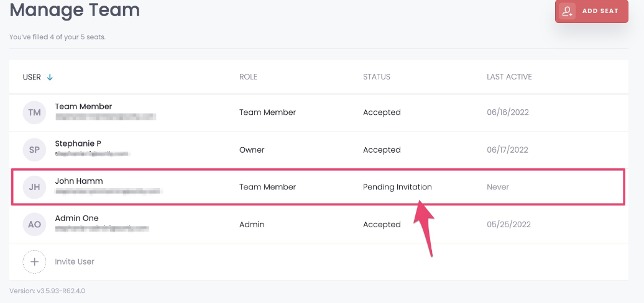644x303 pixels.
Task: Click the plus circle icon to invite user
Action: (x=35, y=261)
